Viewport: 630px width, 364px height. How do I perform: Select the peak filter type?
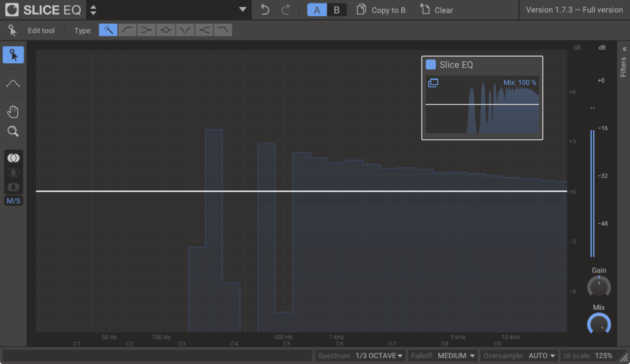coord(165,30)
